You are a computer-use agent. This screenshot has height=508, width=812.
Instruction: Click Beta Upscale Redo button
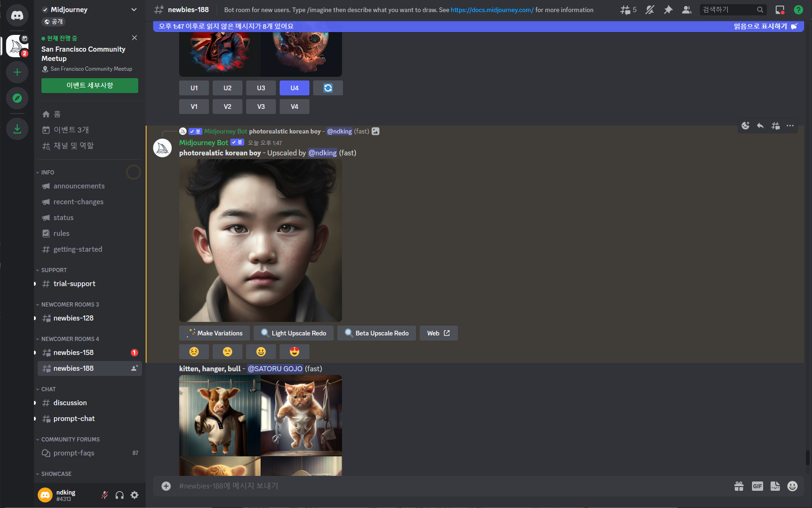coord(376,333)
